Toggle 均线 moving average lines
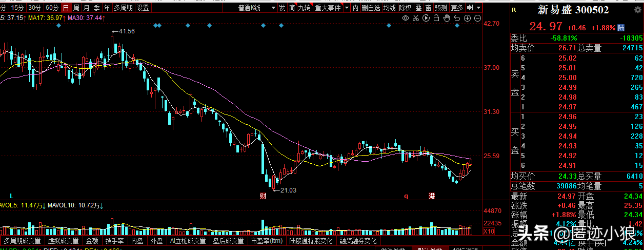 coord(390,8)
